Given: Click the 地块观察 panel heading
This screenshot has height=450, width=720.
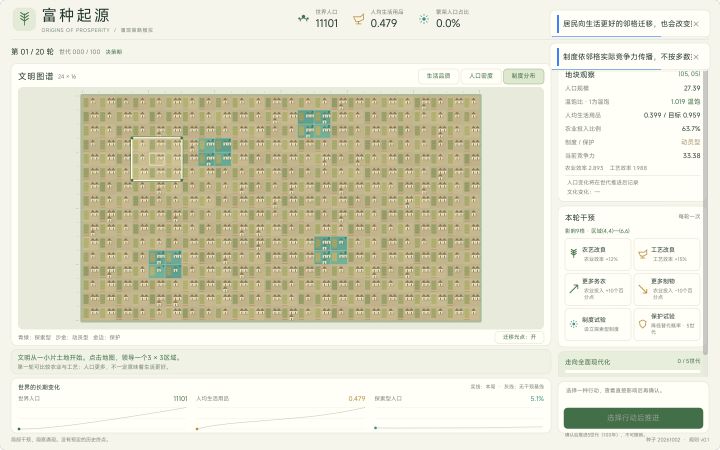Looking at the screenshot, I should click(x=580, y=75).
